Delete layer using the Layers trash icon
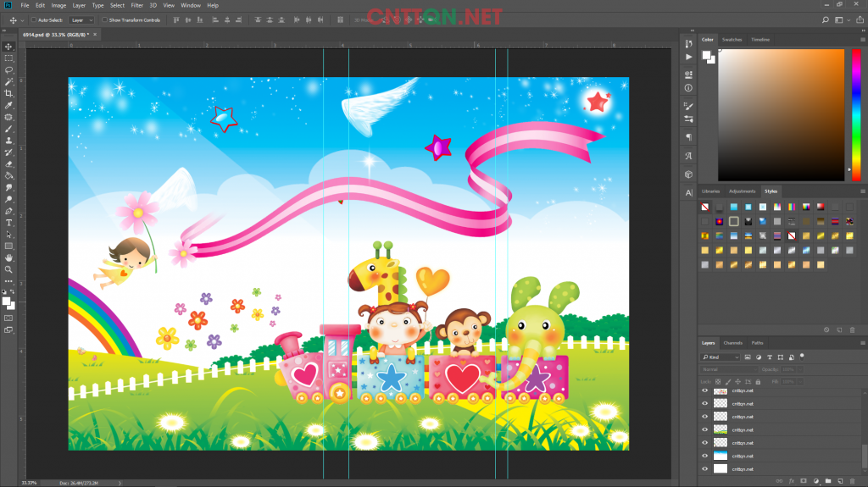This screenshot has width=868, height=487. (853, 481)
